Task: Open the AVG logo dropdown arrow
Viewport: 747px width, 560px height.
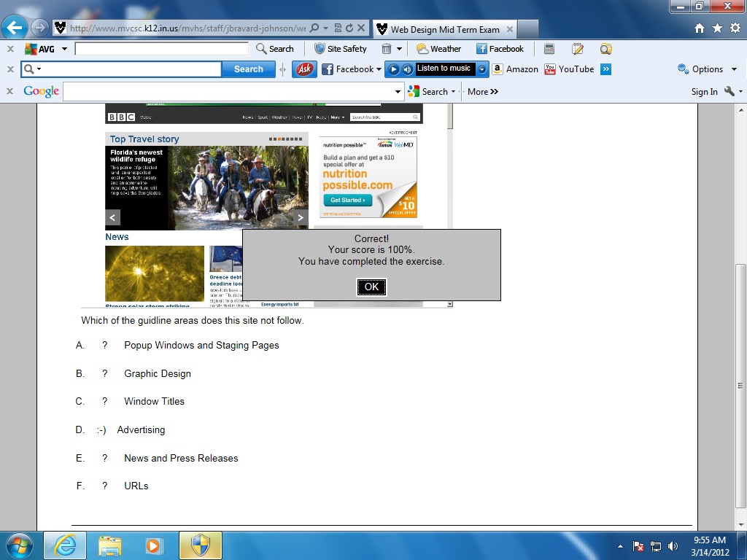Action: 64,49
